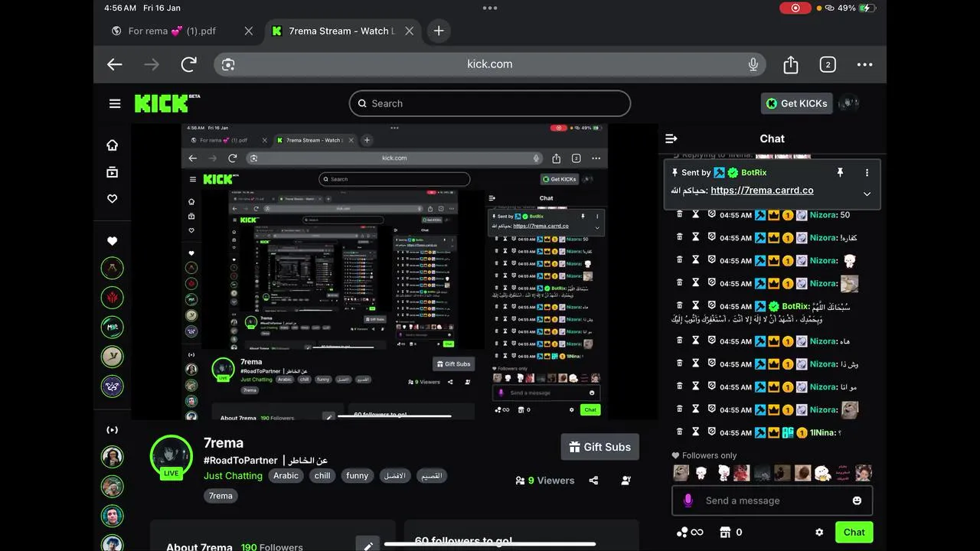Screen dimensions: 980x551
Task: Open the browser three-dot menu
Action: [x=864, y=64]
